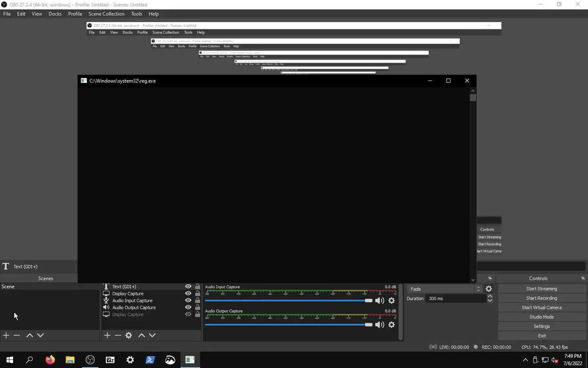Open source properties gear below sources list
The height and width of the screenshot is (368, 588).
(x=129, y=335)
